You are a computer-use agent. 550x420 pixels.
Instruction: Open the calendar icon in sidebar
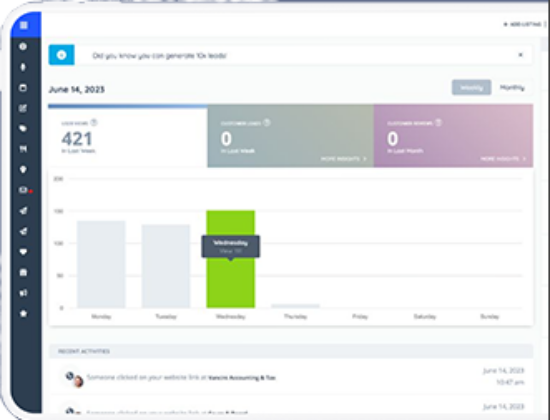point(23,87)
